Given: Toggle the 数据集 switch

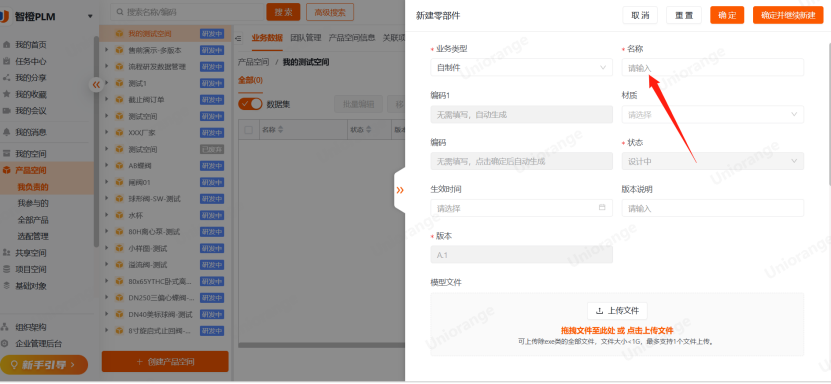Looking at the screenshot, I should tap(250, 104).
